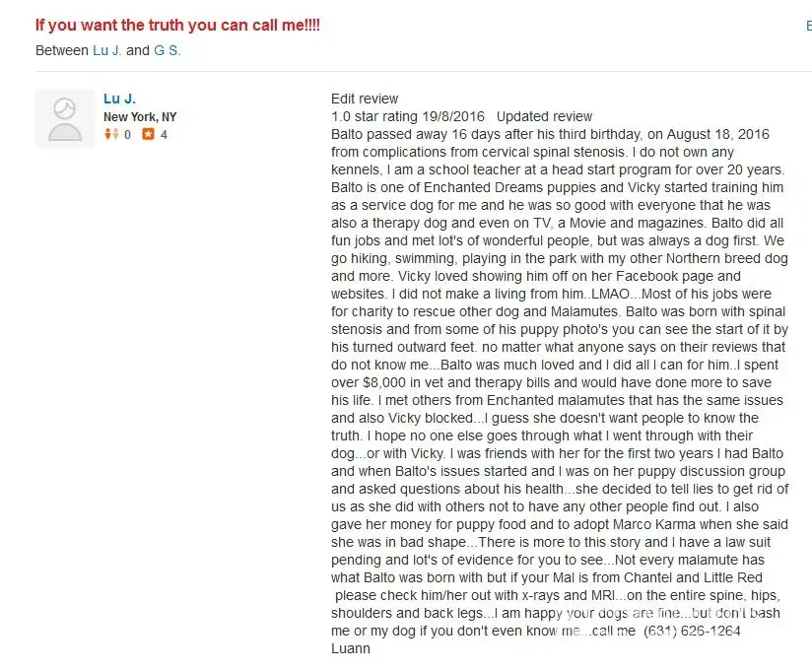Click the 19/8/2016 review date
Screen dimensions: 812x670
[460, 116]
